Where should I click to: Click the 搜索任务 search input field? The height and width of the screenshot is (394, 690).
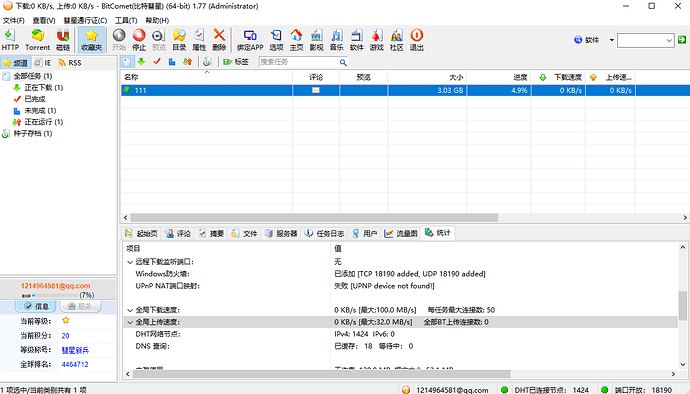(x=299, y=62)
